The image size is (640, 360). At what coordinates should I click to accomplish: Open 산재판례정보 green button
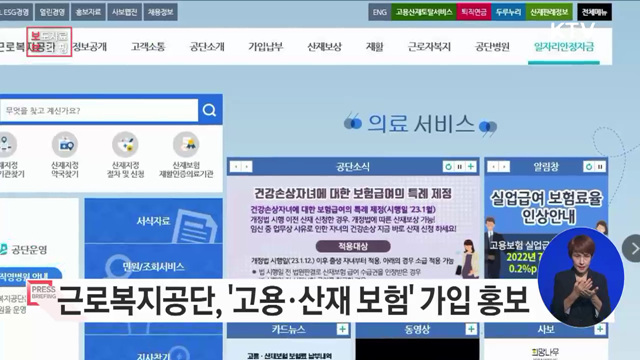click(549, 12)
